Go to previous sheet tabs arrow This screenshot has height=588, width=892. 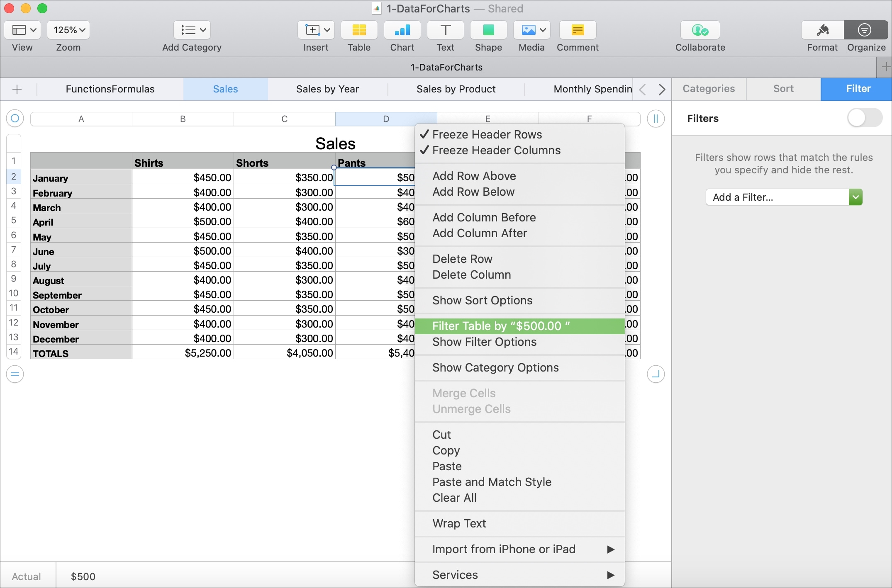643,89
